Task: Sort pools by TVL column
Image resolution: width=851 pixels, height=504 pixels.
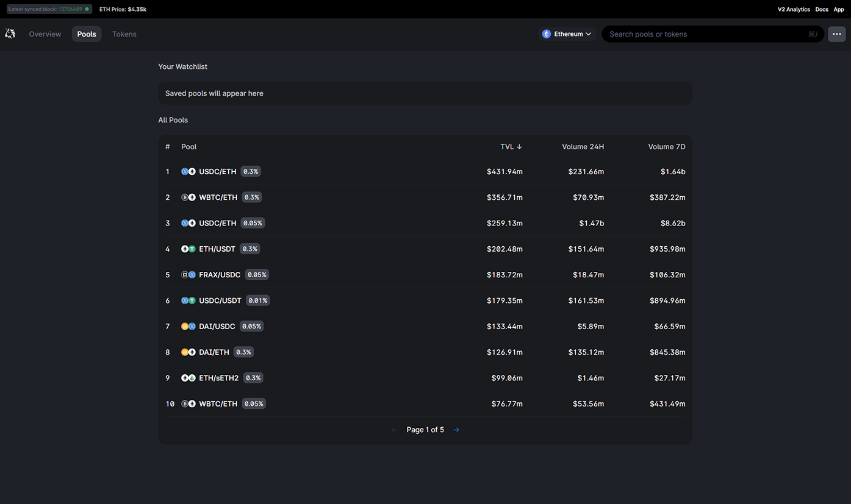Action: coord(511,147)
